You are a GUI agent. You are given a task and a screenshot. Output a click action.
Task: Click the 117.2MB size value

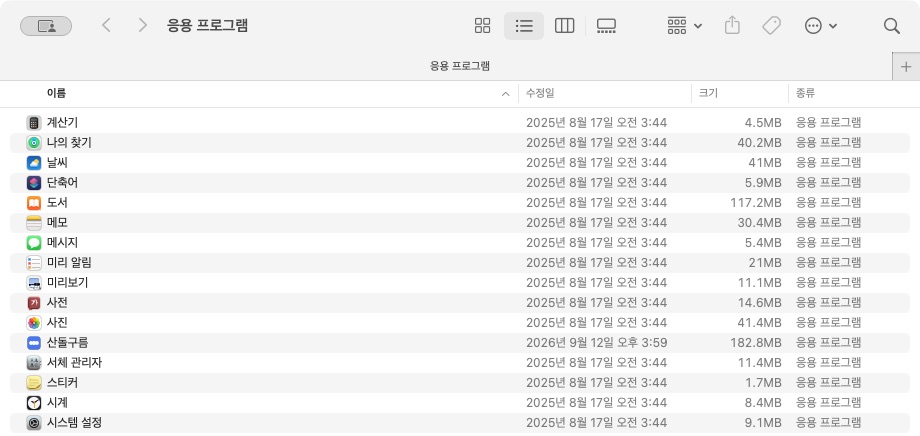756,203
